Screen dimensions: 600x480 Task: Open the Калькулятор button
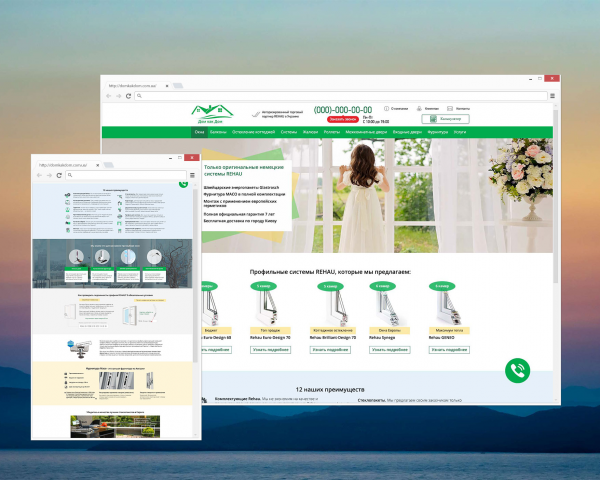coord(445,119)
